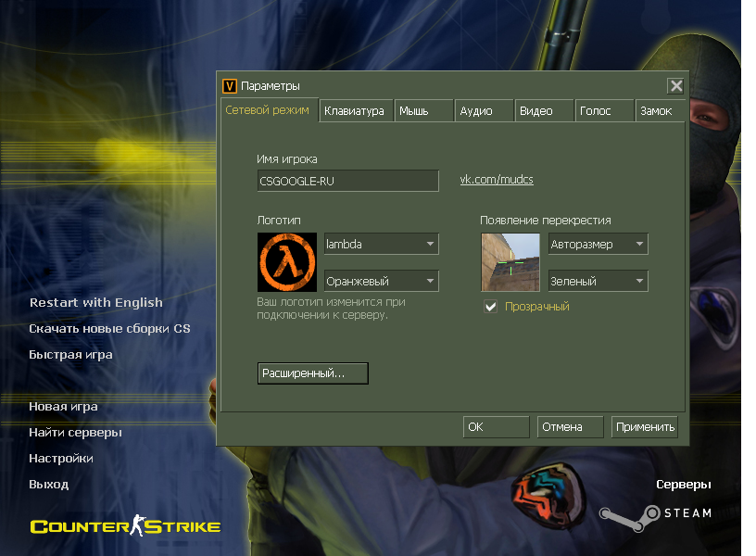Open the vk.com/mudcs link
Viewport: 756px width, 556px height.
[x=497, y=180]
